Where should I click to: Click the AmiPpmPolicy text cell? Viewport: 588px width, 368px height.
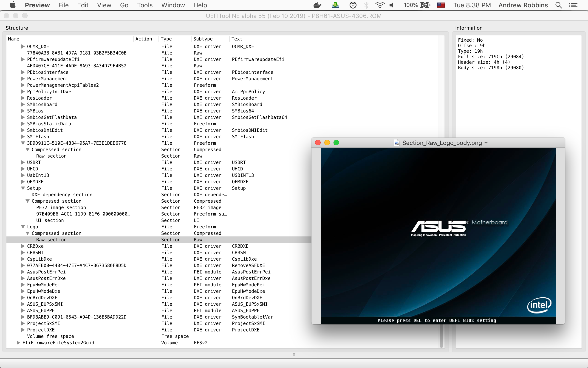point(248,92)
